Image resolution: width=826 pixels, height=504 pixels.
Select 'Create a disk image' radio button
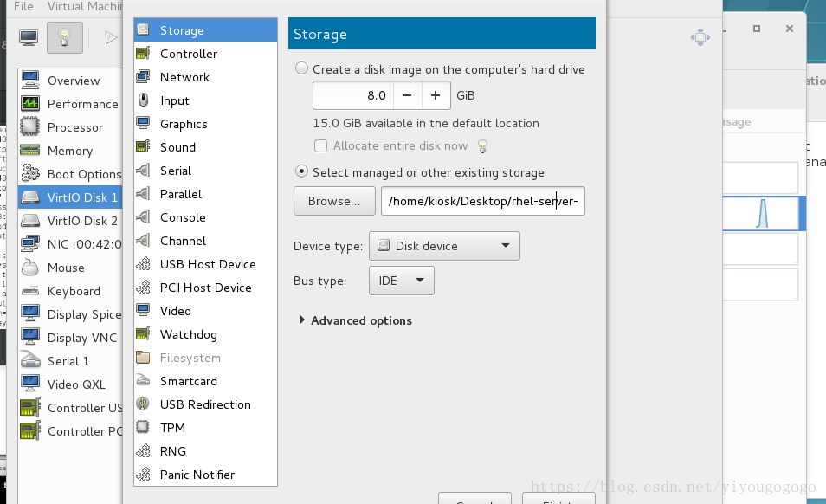[x=301, y=68]
